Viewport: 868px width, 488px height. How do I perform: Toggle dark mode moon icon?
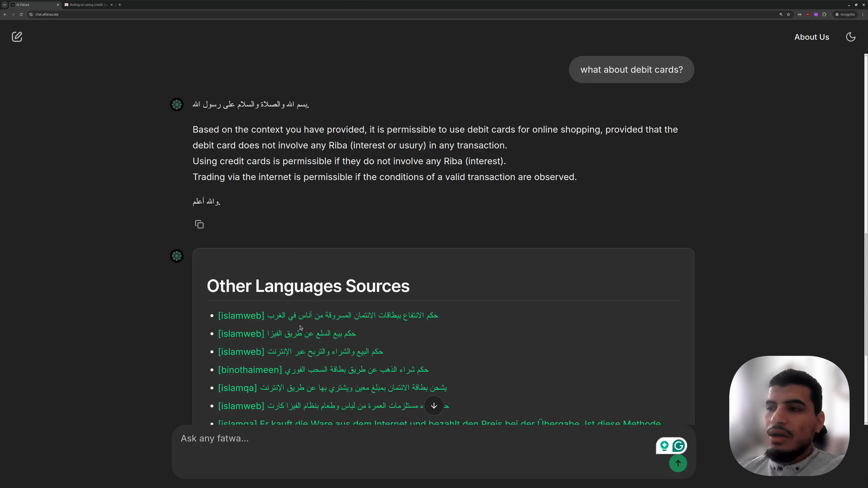pyautogui.click(x=850, y=37)
